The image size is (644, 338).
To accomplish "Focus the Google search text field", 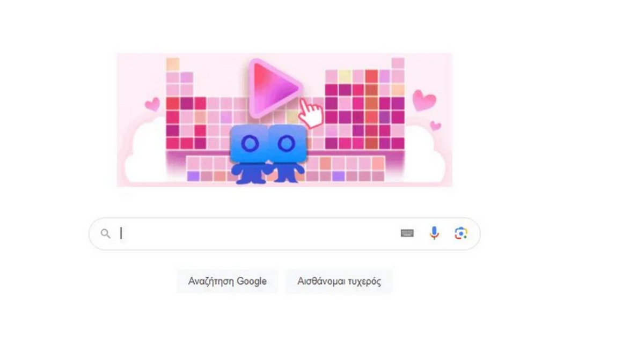I will tap(258, 233).
